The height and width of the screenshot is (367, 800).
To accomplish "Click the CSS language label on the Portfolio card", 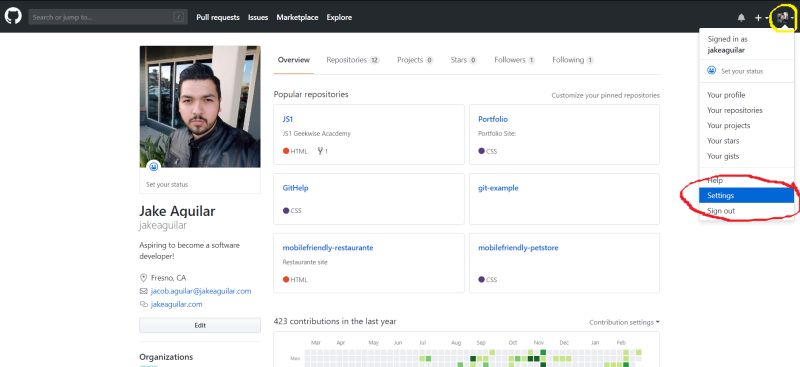I will 491,152.
